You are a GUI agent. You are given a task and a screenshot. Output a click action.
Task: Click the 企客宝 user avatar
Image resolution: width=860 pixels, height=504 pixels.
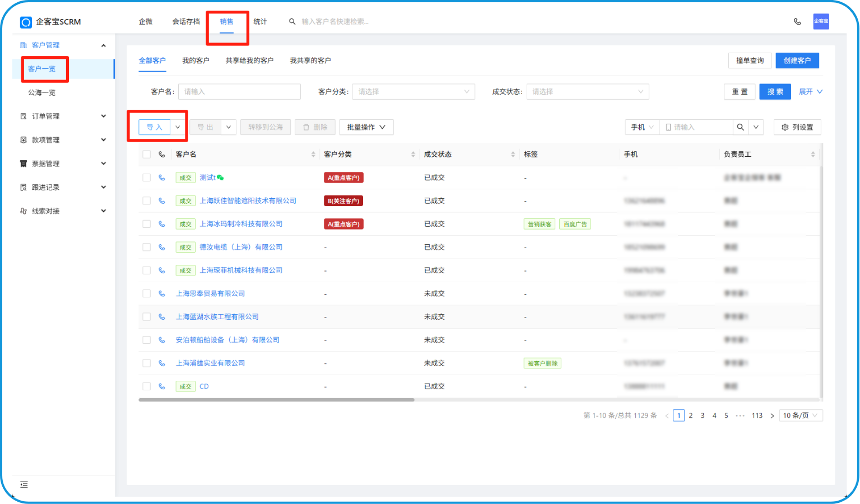click(x=821, y=21)
